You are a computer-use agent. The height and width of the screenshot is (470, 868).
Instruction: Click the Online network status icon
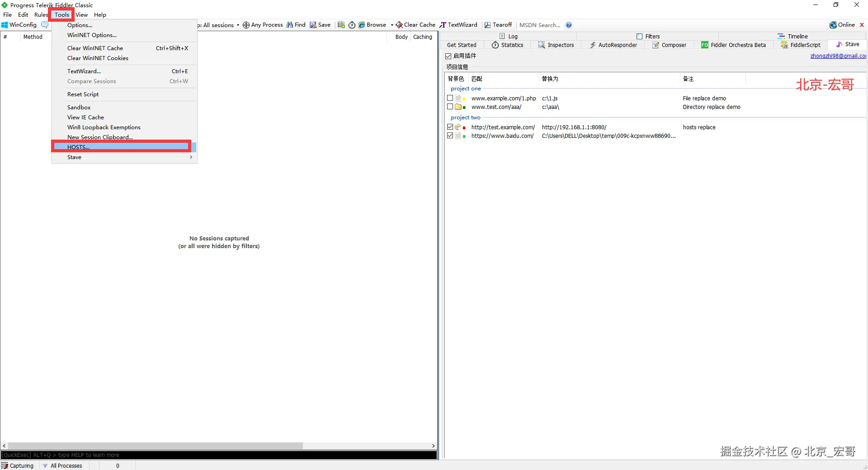833,25
